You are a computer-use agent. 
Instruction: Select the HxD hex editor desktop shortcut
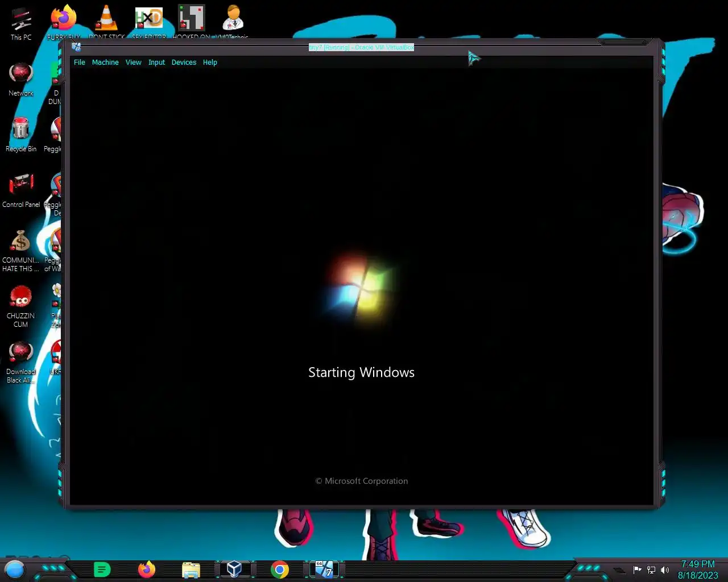pyautogui.click(x=149, y=22)
